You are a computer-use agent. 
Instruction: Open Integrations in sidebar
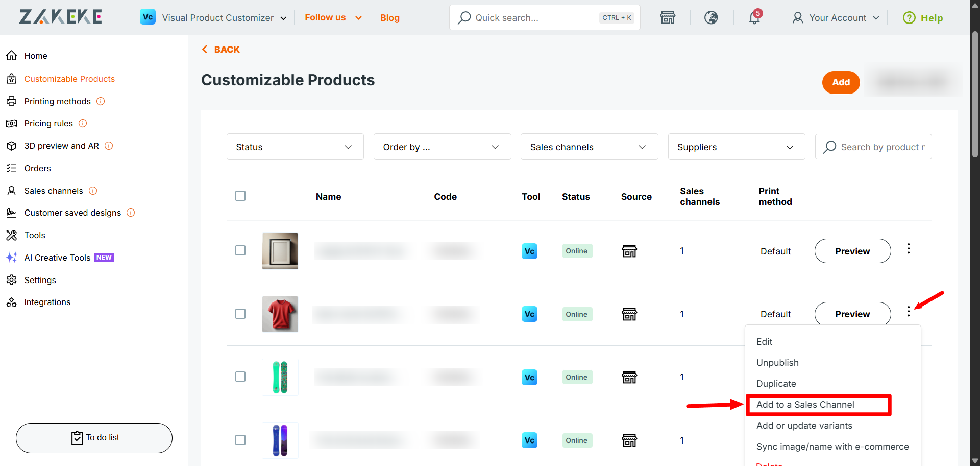47,302
